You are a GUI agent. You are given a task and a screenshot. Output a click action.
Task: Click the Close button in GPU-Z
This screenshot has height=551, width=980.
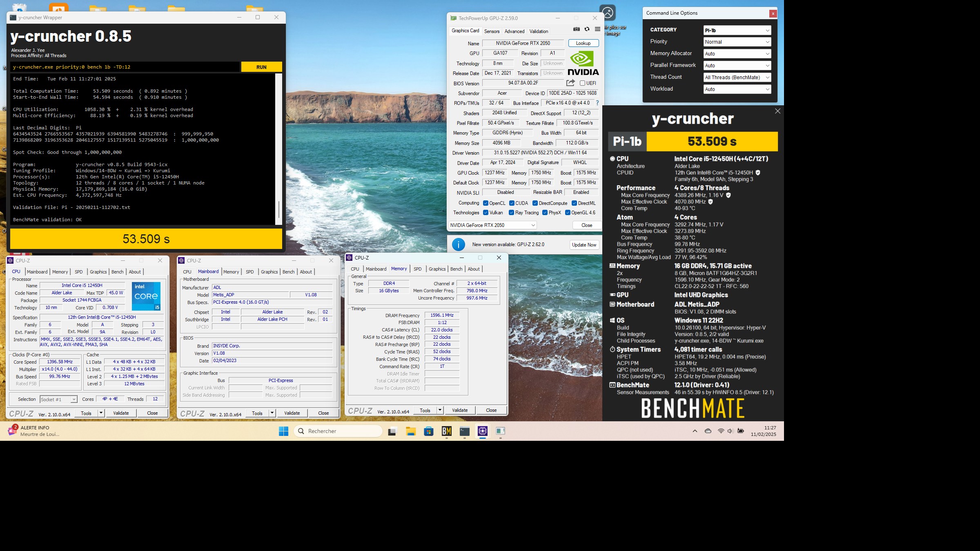click(x=587, y=225)
